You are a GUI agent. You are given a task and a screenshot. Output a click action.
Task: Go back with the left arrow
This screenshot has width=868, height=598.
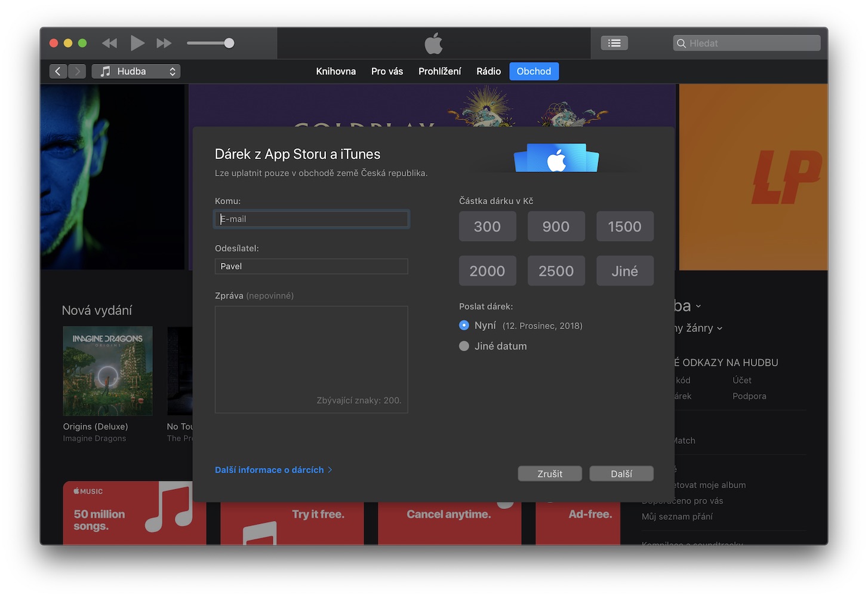(58, 71)
